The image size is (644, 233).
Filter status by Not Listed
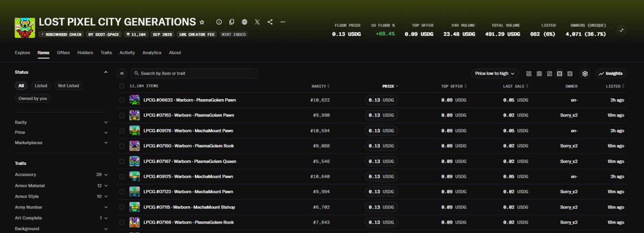coord(68,85)
